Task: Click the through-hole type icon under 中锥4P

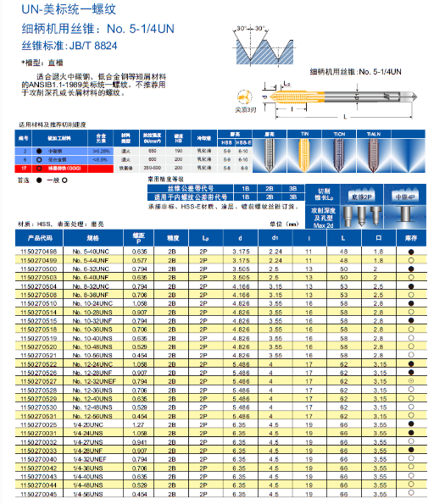Action: click(x=405, y=214)
